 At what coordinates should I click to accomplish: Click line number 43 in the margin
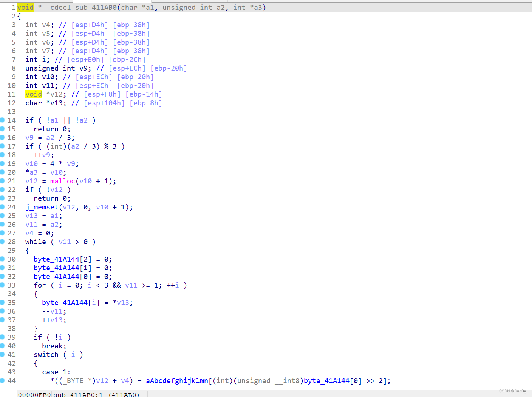tap(11, 372)
